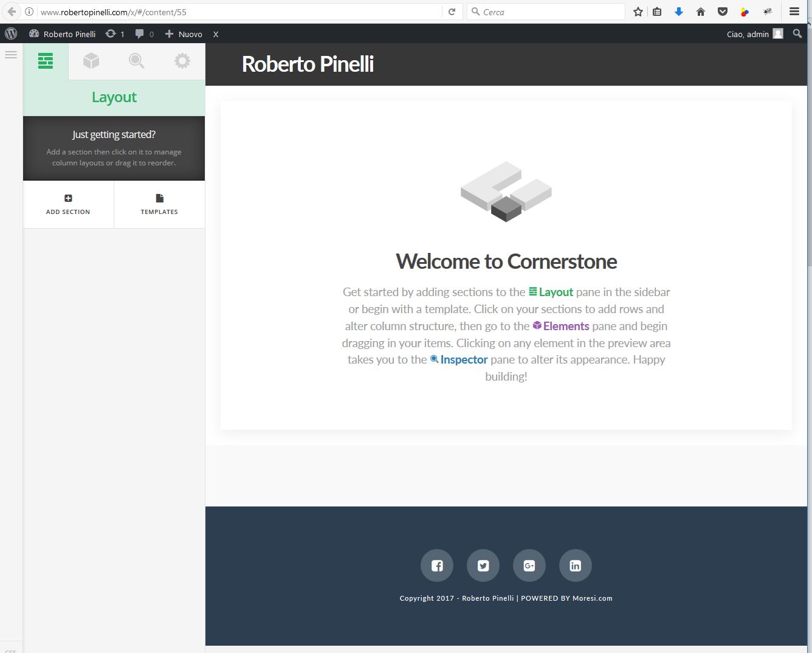Viewport: 812px width, 653px height.
Task: Open the LinkedIn footer social icon
Action: point(576,565)
